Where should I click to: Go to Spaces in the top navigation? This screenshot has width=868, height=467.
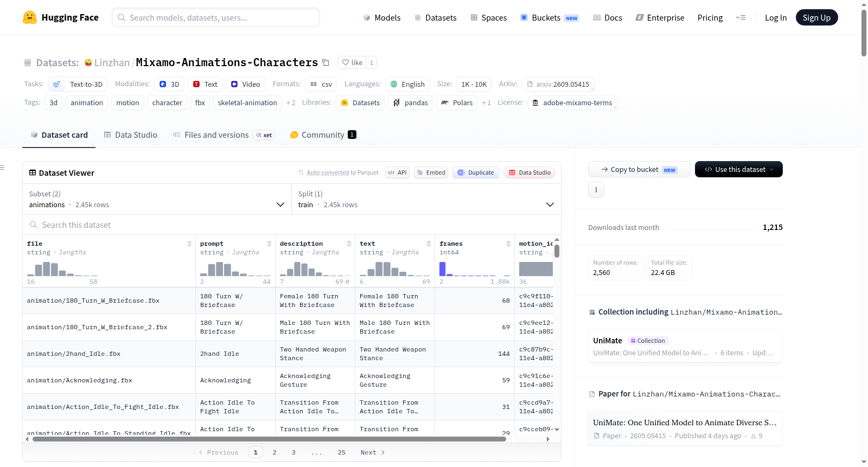tap(488, 17)
